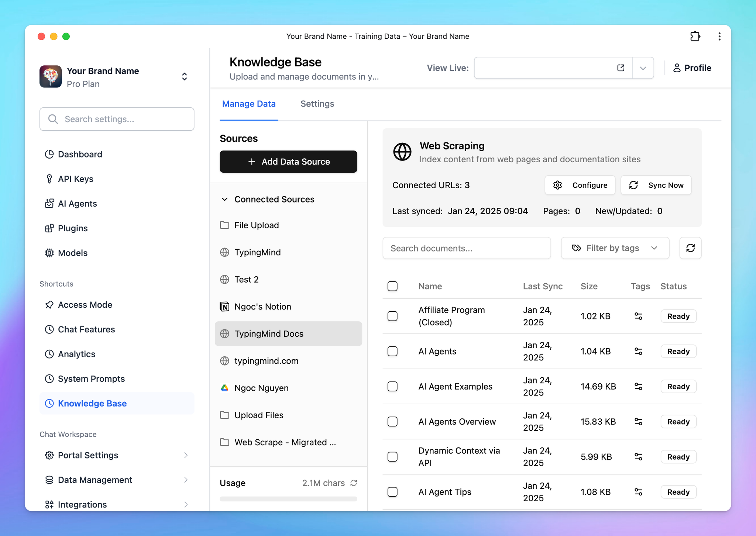This screenshot has width=756, height=536.
Task: Open the View Live dropdown arrow
Action: pos(643,68)
